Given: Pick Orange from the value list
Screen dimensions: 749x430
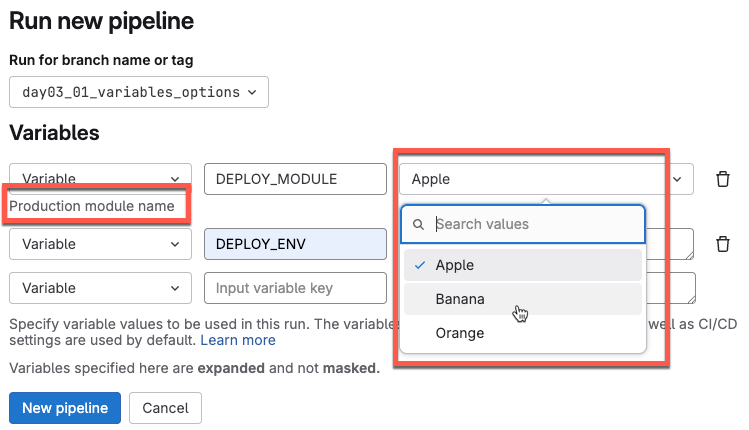Looking at the screenshot, I should tap(459, 333).
